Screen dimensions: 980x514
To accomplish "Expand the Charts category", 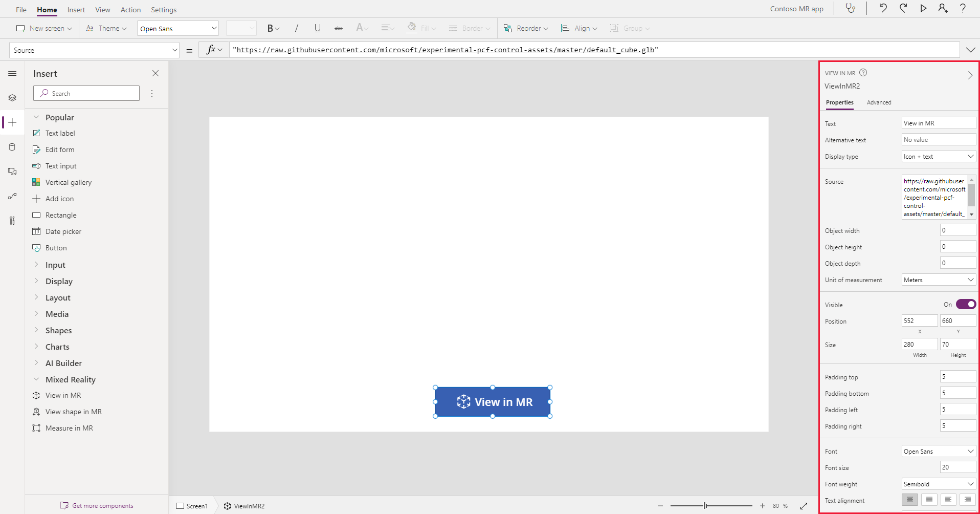I will tap(36, 347).
